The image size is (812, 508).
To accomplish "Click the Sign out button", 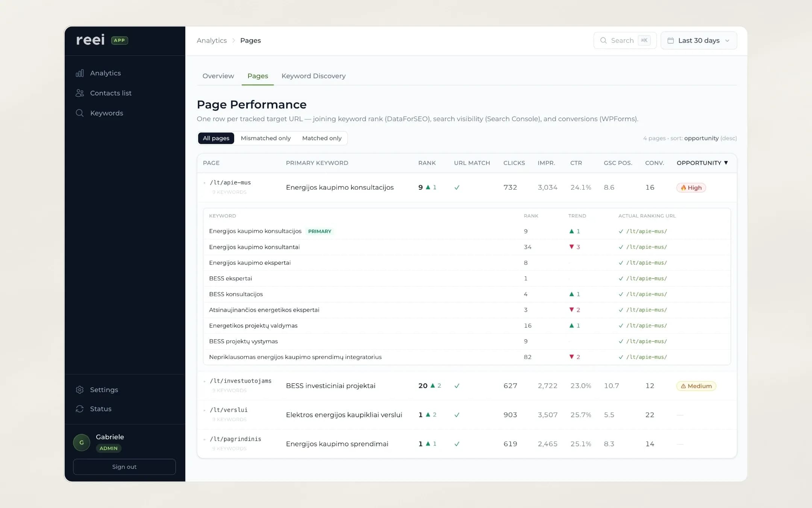I will point(124,467).
